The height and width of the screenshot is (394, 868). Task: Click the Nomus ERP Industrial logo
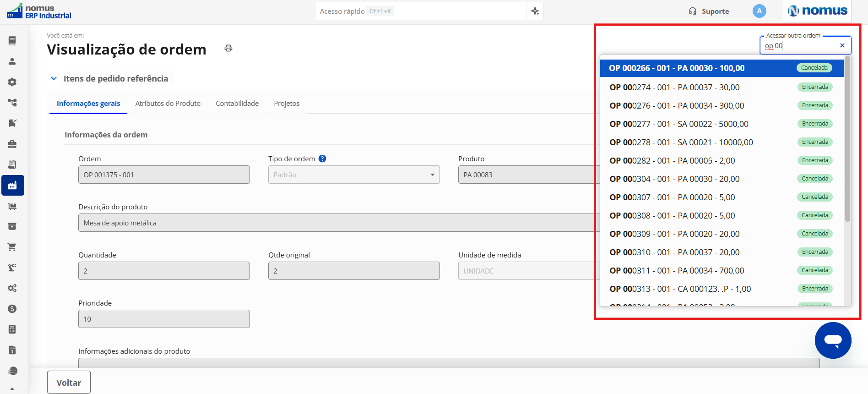(39, 11)
